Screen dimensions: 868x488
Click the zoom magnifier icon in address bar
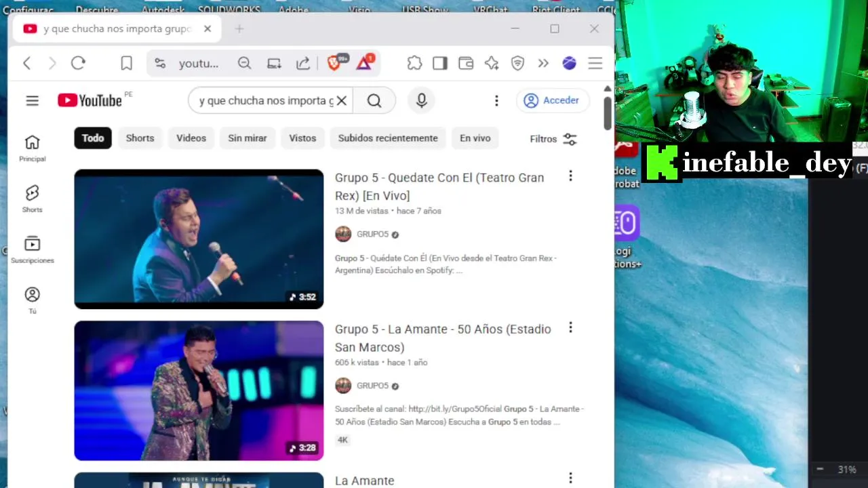tap(244, 63)
